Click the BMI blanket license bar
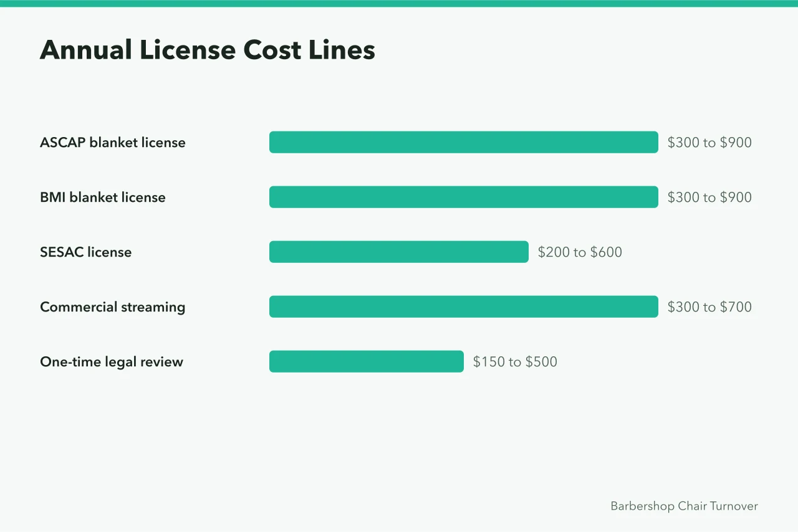798x532 pixels. pos(464,197)
